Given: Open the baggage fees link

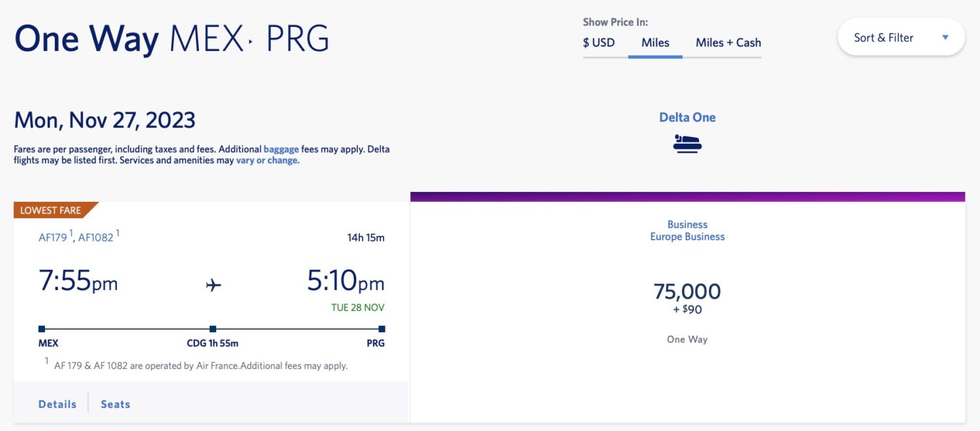Looking at the screenshot, I should tap(281, 149).
